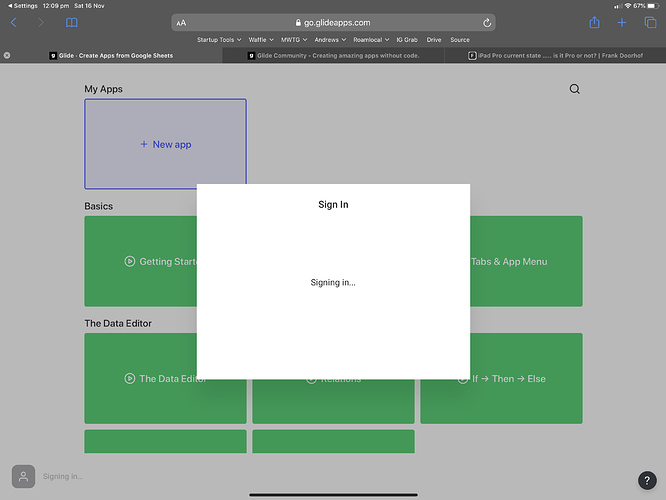
Task: Show all tabs overview icon
Action: coord(650,23)
